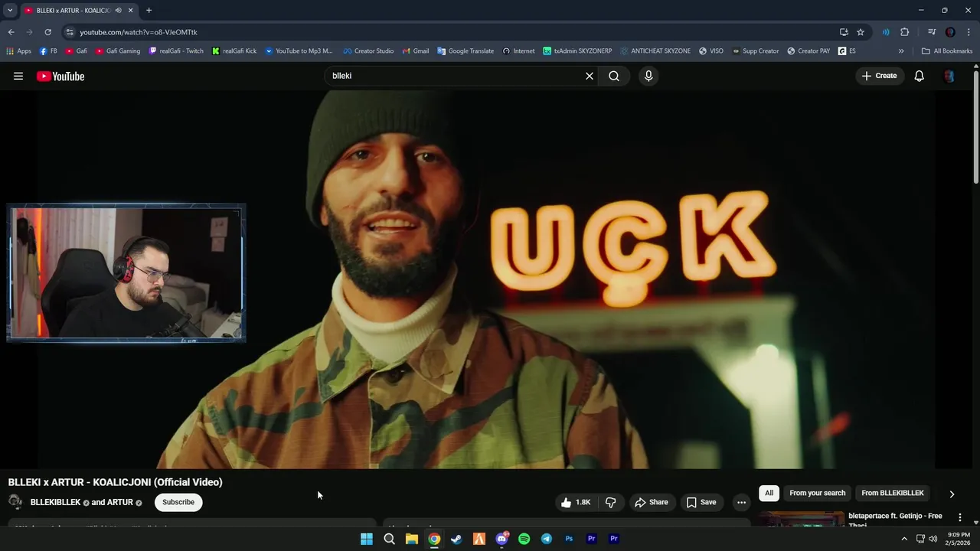
Task: Select the All filter chip
Action: (x=769, y=493)
